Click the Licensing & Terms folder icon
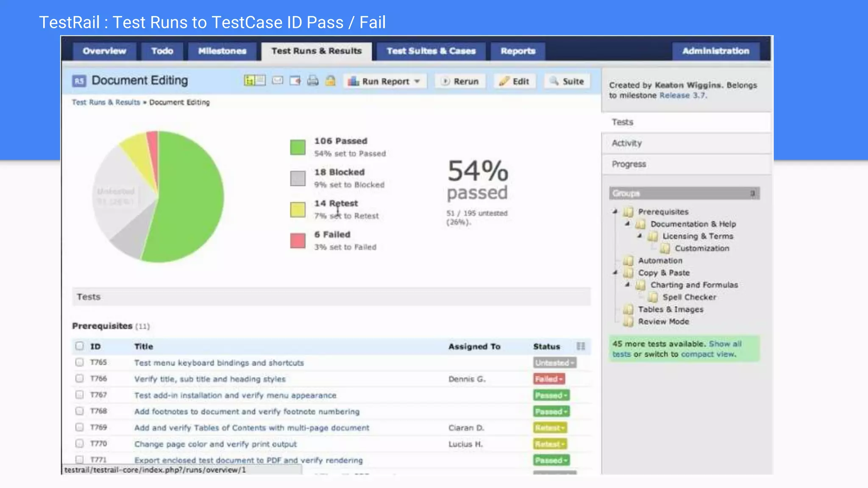Image resolution: width=868 pixels, height=488 pixels. click(x=653, y=236)
